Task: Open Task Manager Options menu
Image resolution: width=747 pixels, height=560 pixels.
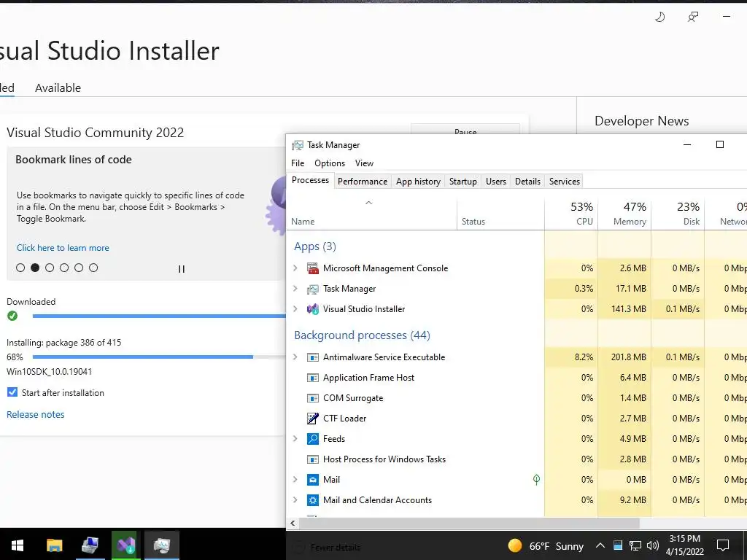Action: 330,163
